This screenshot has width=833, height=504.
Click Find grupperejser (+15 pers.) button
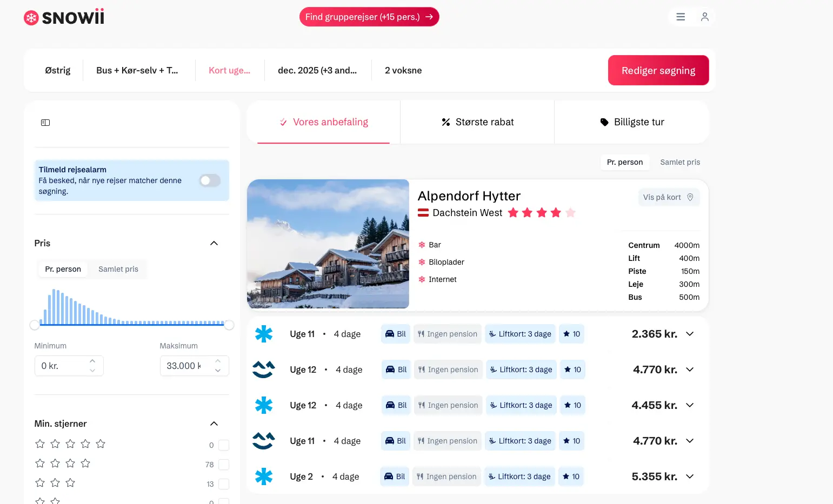pos(369,17)
